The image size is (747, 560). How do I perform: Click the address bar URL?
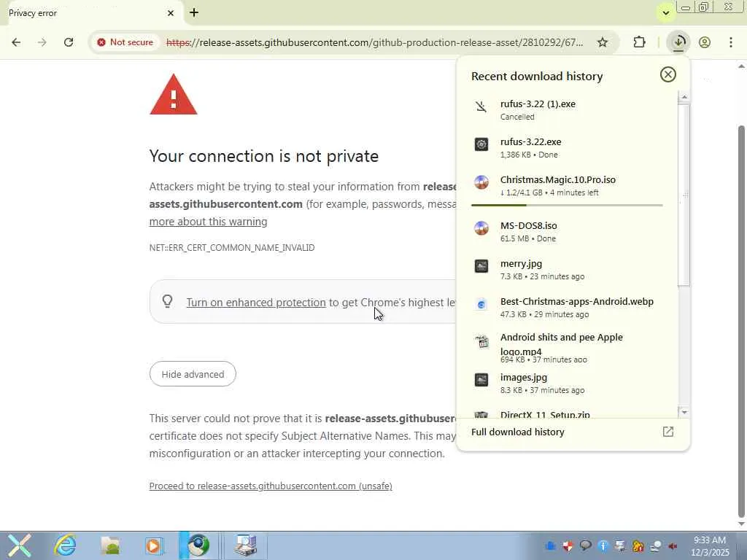point(374,42)
